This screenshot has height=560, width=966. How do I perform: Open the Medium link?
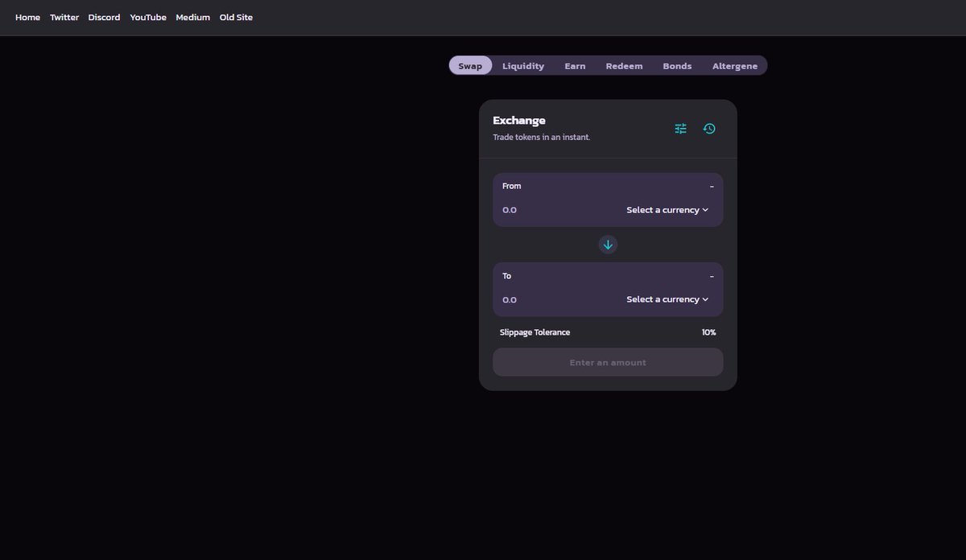click(x=192, y=18)
